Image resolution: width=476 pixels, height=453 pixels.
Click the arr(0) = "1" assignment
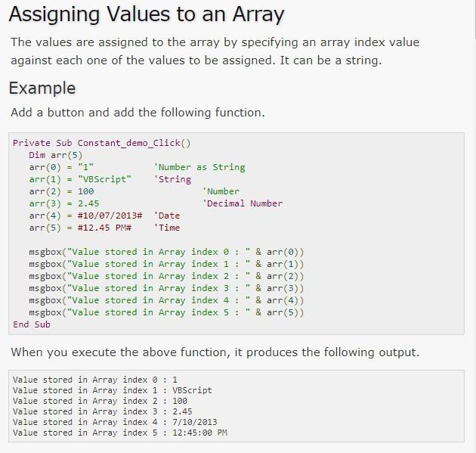[61, 166]
